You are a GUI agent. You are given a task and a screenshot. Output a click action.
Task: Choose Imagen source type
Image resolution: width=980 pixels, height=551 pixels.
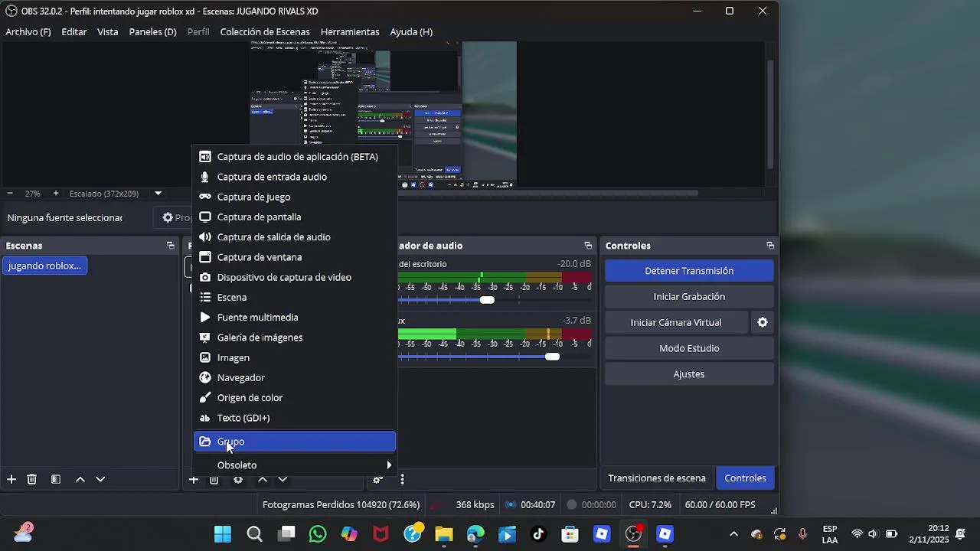point(295,357)
